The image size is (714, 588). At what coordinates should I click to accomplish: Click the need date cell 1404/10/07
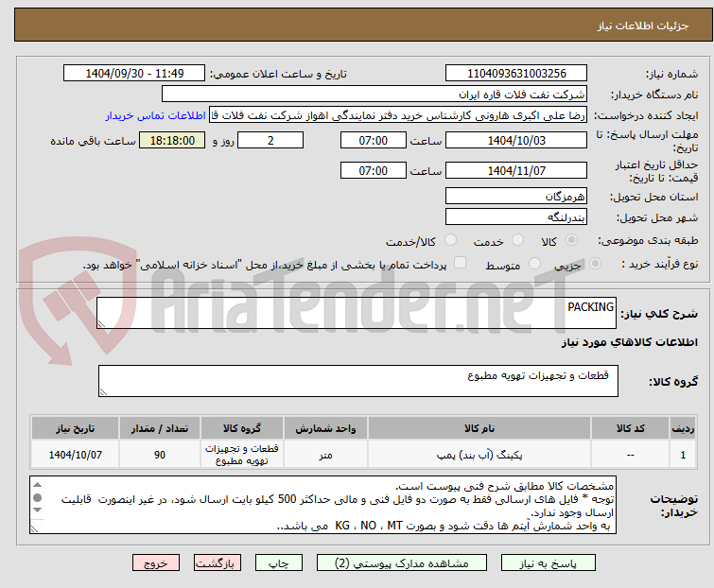click(x=75, y=454)
